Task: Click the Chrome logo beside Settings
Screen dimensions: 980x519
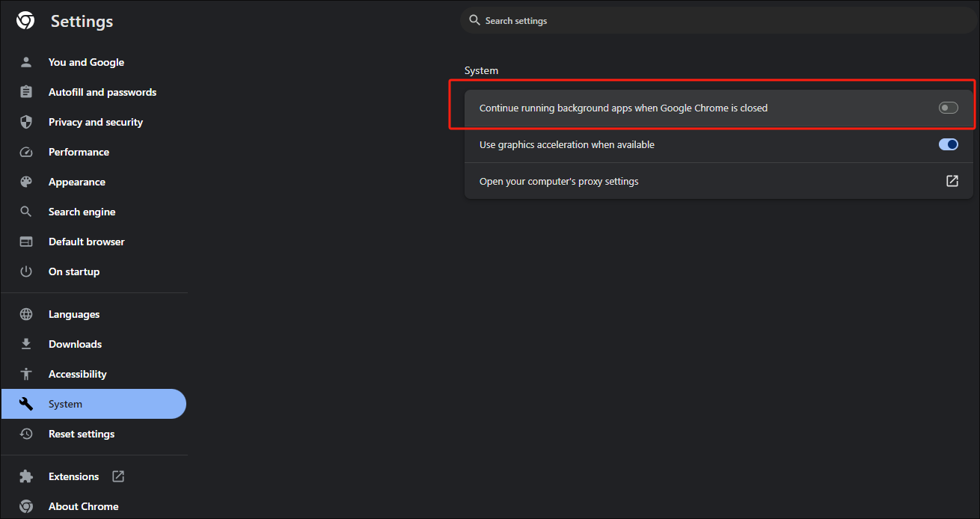Action: coord(25,21)
